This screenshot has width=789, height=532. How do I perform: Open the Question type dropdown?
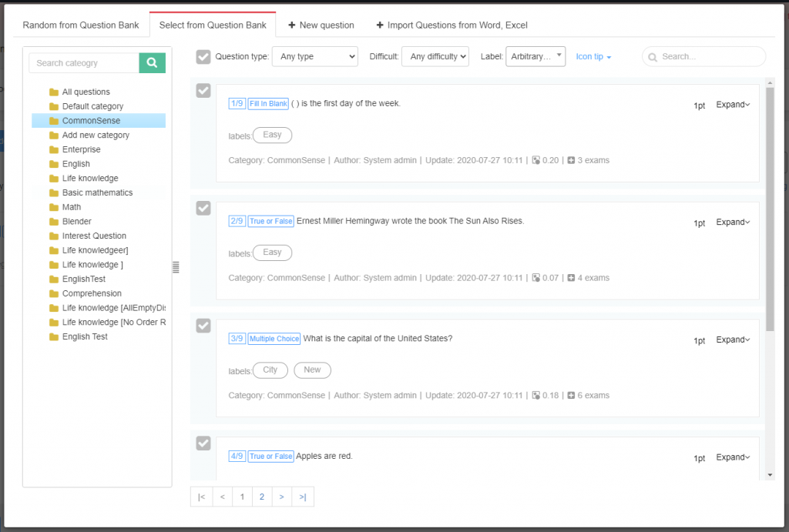click(315, 57)
